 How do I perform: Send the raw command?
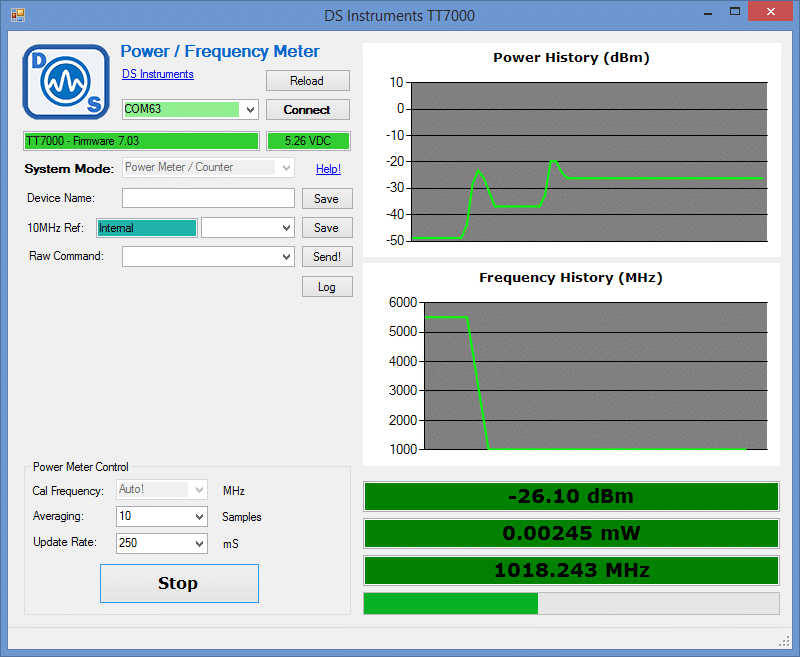(x=327, y=257)
